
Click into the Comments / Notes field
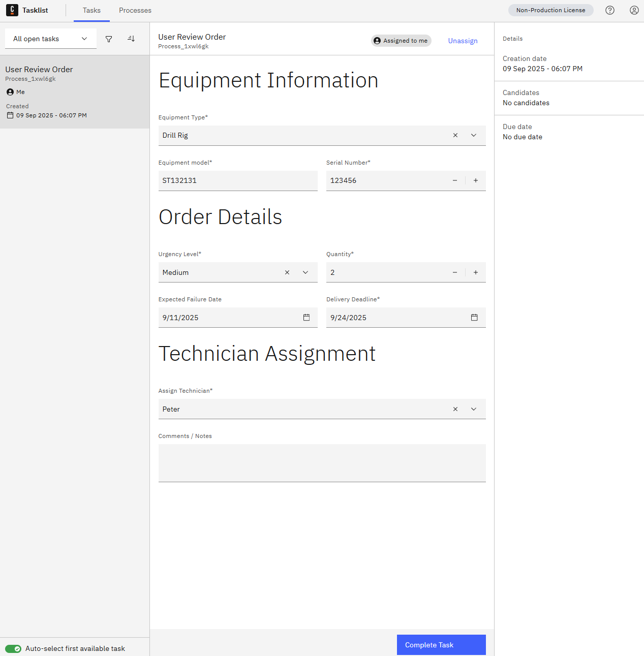(x=322, y=463)
